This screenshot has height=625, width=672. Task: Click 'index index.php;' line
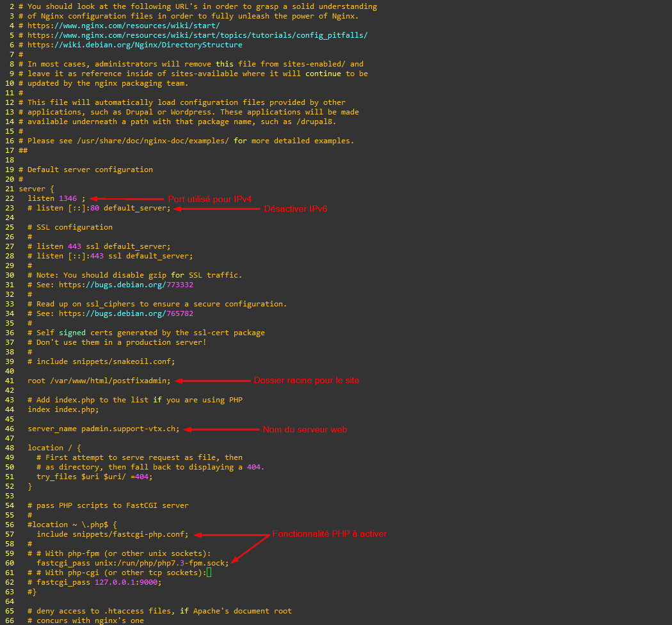[63, 409]
